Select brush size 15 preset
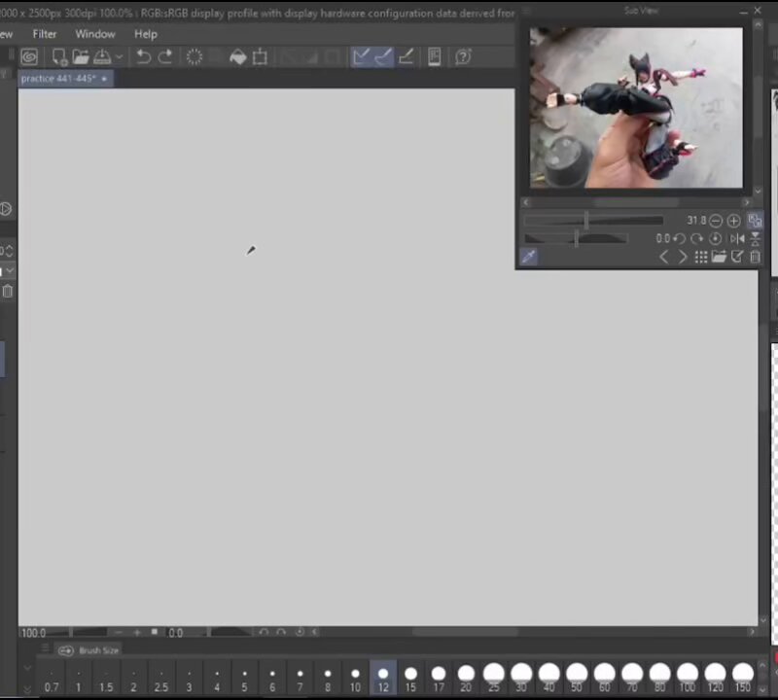 410,678
